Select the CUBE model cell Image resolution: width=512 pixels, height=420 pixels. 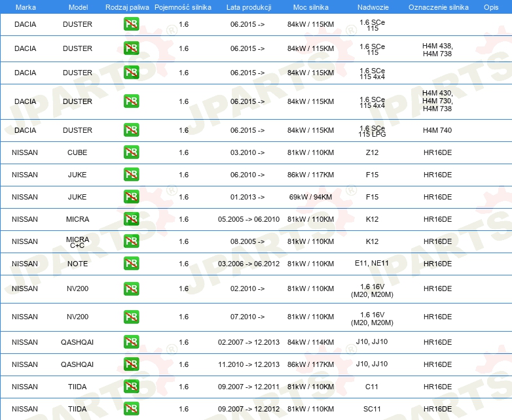pos(77,152)
